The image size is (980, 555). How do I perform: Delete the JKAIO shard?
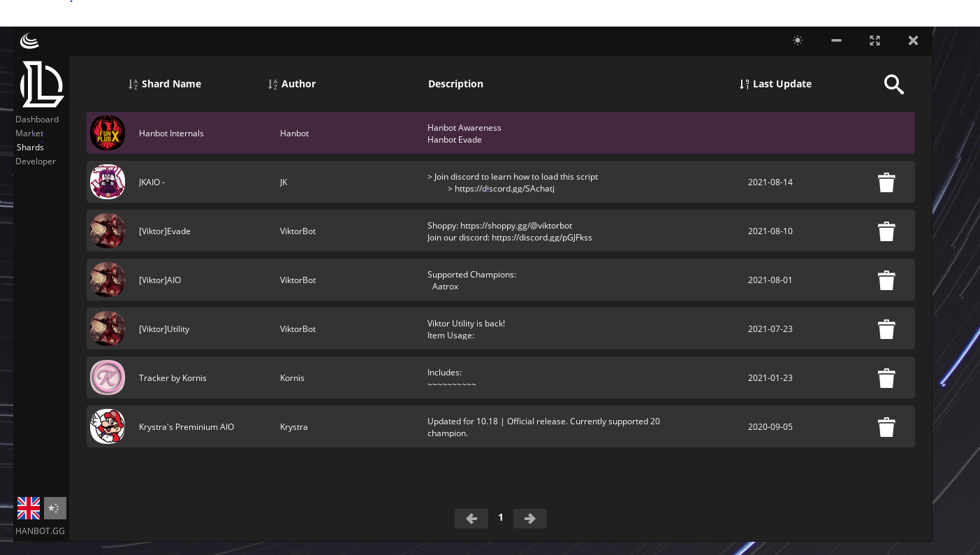point(886,182)
